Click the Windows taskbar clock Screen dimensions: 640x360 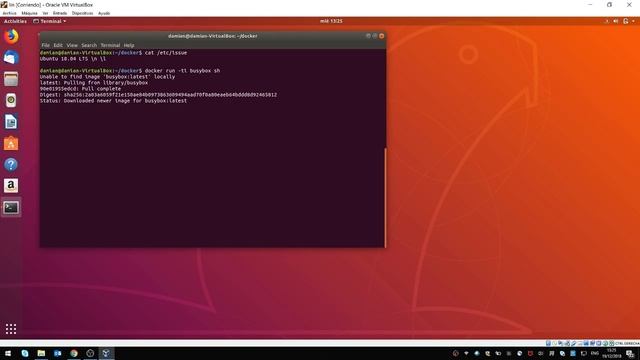click(x=611, y=353)
